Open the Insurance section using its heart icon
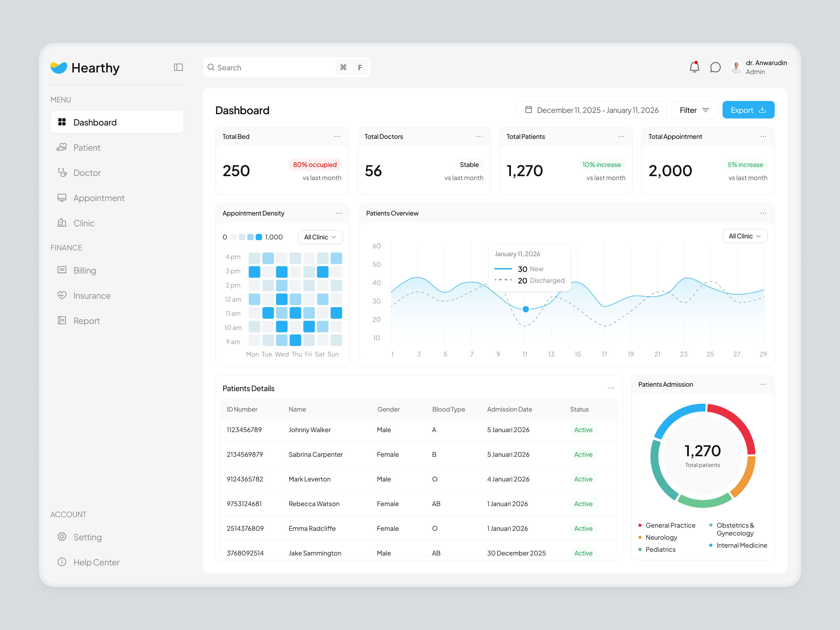 pos(62,295)
